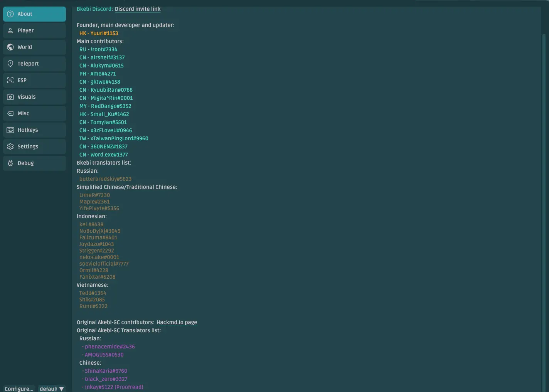Click Indonesian translator Fanixtar#6208

97,277
